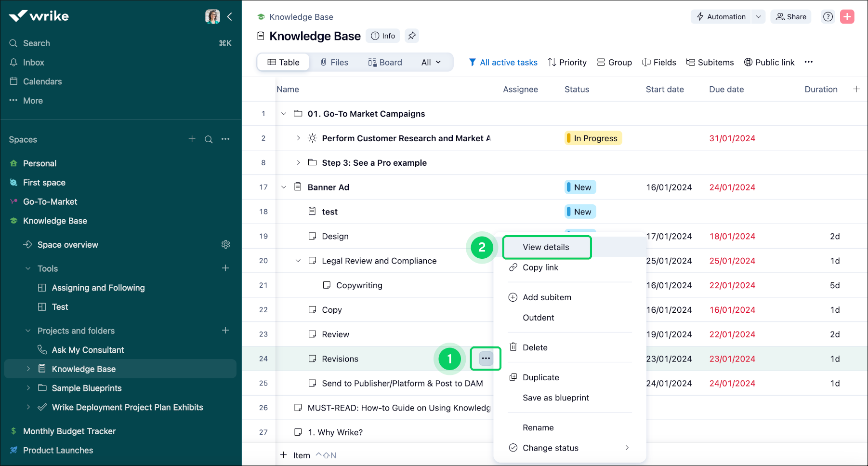Viewport: 868px width, 466px height.
Task: Click the All active tasks filter
Action: click(503, 62)
